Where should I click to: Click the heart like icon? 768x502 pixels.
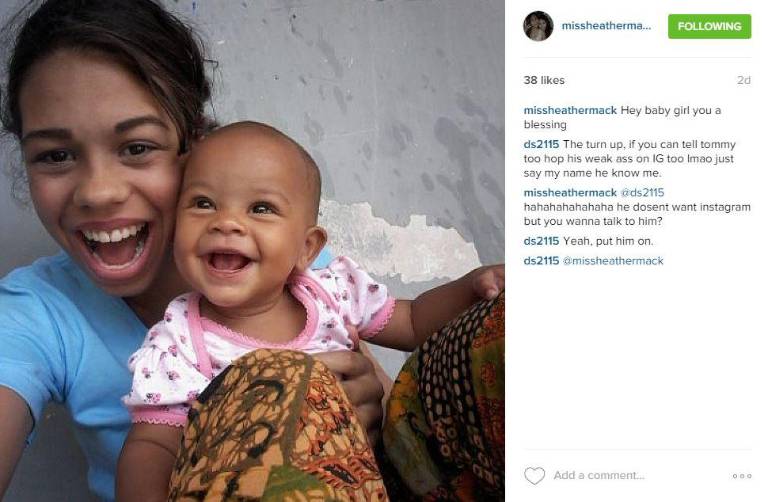(534, 476)
